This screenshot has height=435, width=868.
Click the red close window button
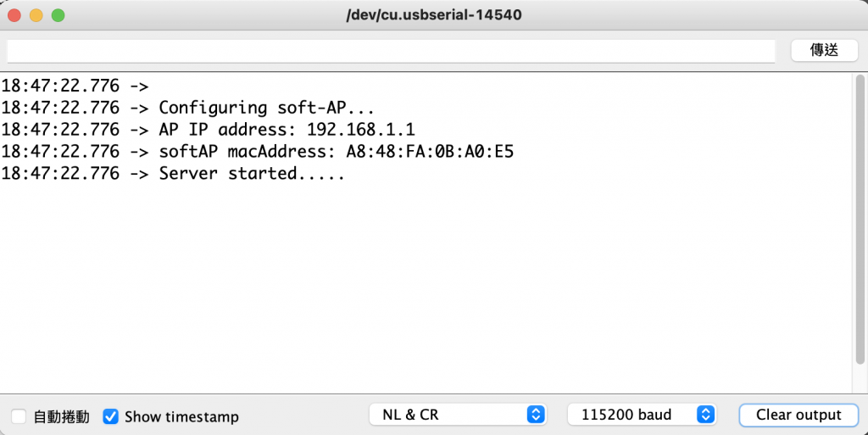14,15
